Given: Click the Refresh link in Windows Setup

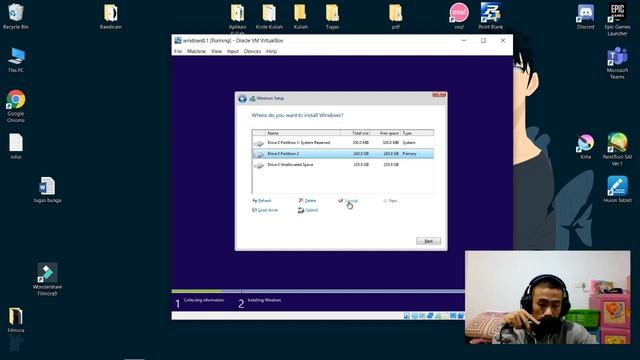Looking at the screenshot, I should 262,201.
